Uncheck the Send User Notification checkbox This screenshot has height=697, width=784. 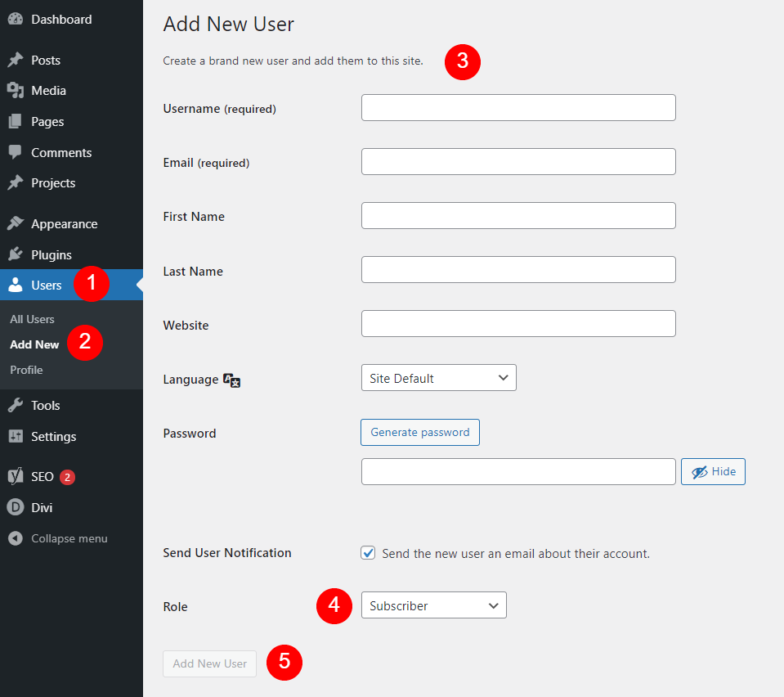(368, 552)
